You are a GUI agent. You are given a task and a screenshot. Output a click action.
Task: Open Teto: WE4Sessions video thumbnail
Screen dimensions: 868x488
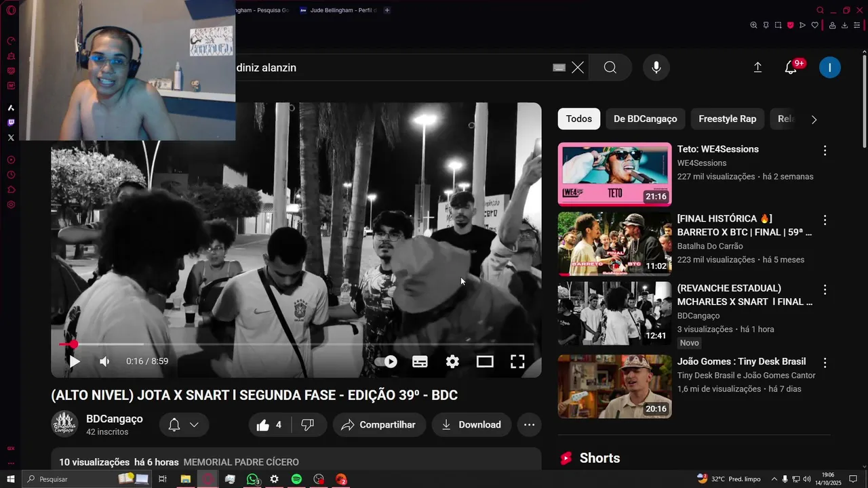coord(615,174)
